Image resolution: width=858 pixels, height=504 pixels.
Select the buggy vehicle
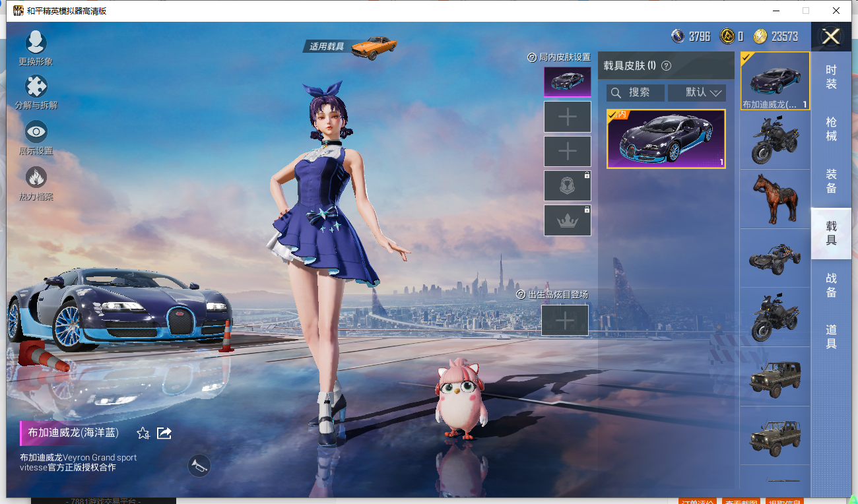(x=775, y=258)
